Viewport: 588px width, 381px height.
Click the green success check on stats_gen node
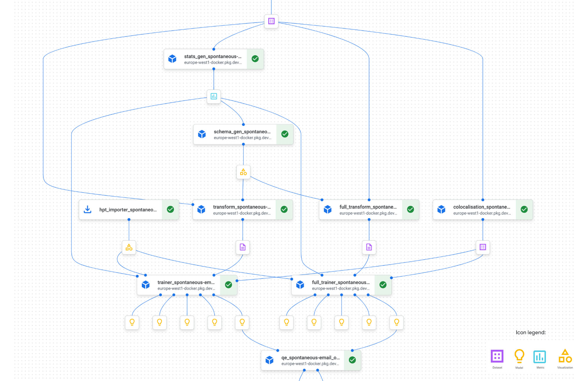pyautogui.click(x=255, y=59)
